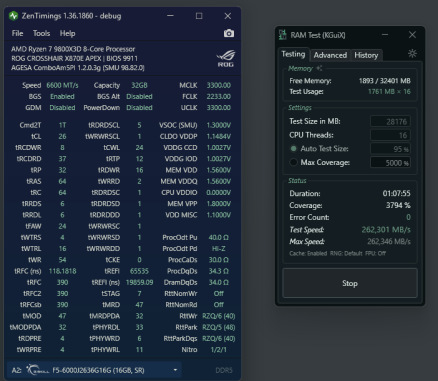
Task: Click the ZenTimings app logo icon
Action: pyautogui.click(x=14, y=16)
